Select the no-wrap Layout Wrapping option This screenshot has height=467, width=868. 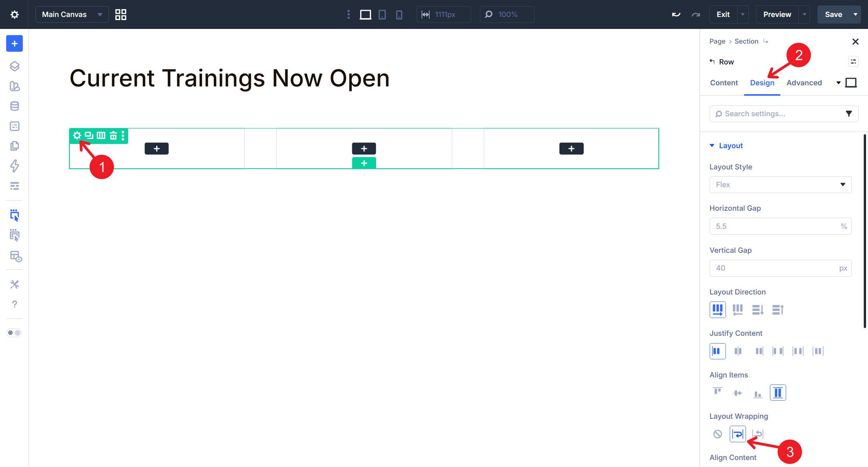pos(717,434)
